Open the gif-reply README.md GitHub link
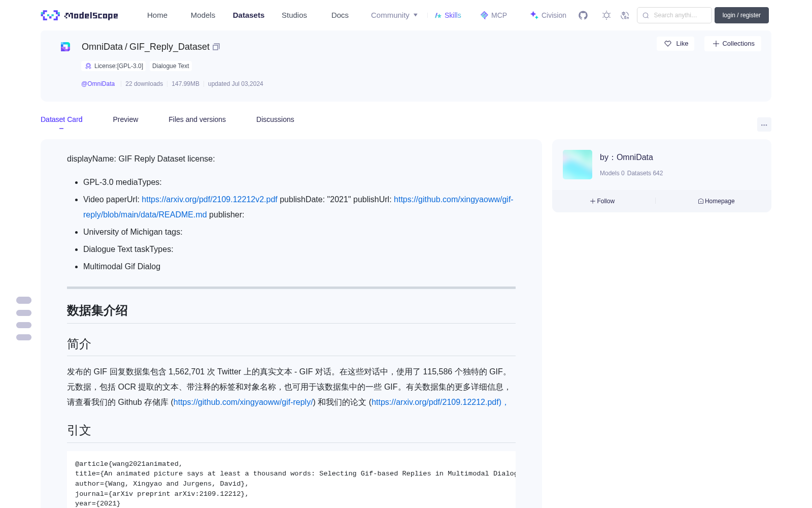 tap(298, 207)
